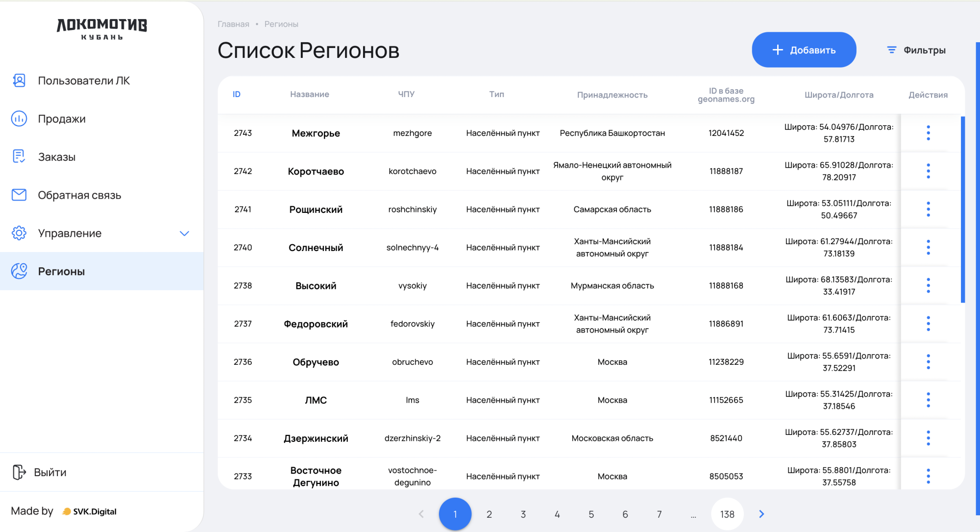Screen dimensions: 980x532
Task: Open actions menu for Дзержинский row
Action: 928,438
